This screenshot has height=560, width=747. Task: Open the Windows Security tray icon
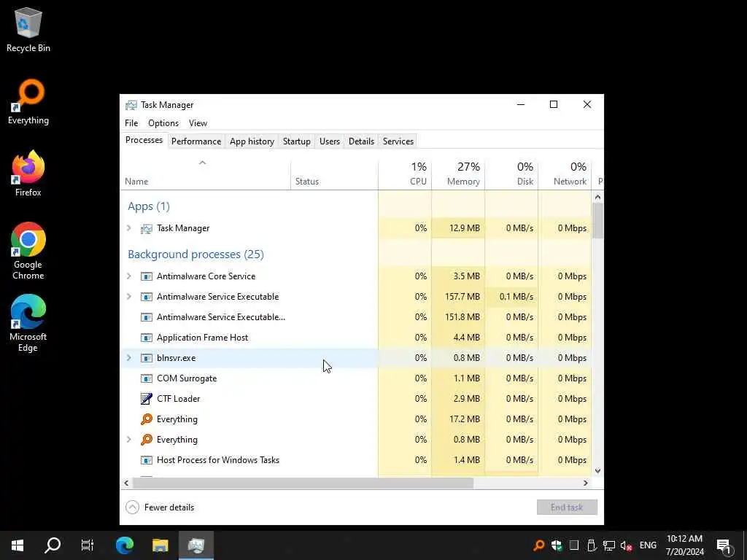[x=557, y=545]
